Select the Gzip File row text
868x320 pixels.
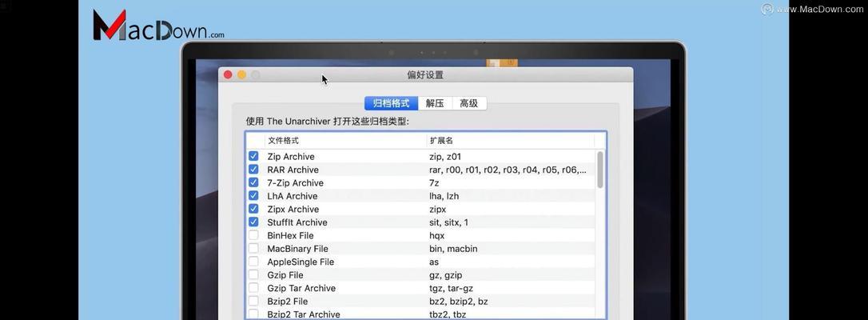pos(285,275)
